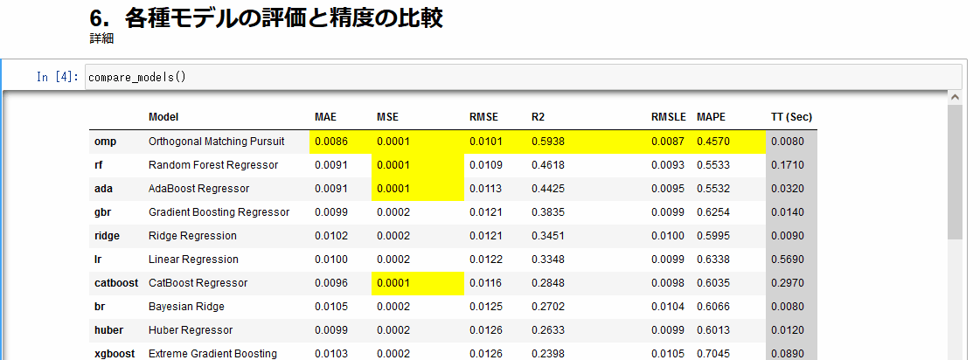Click the highlighted MAE value 0.0086
Viewport: 980px width, 360px height.
click(x=331, y=142)
